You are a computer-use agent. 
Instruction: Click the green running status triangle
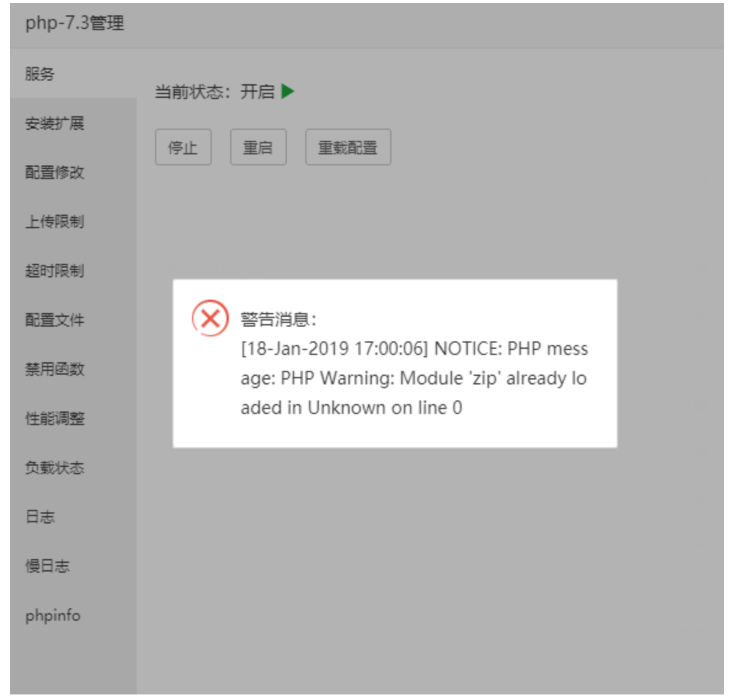pos(287,91)
